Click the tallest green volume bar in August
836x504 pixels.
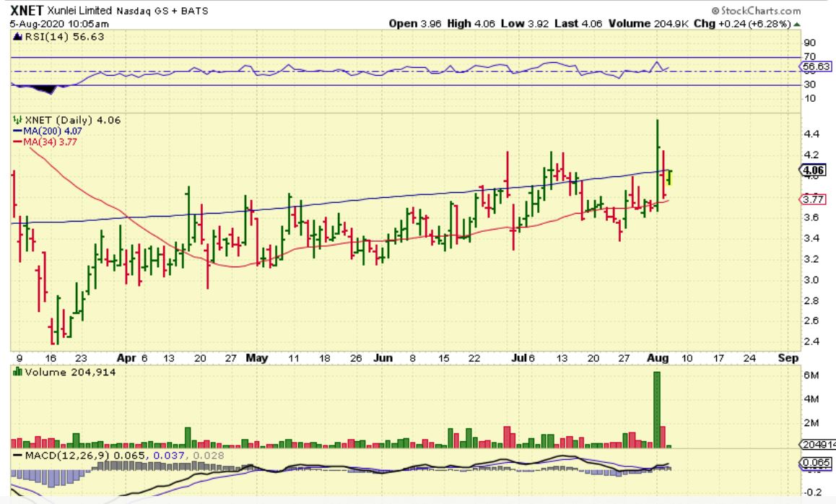[x=657, y=408]
